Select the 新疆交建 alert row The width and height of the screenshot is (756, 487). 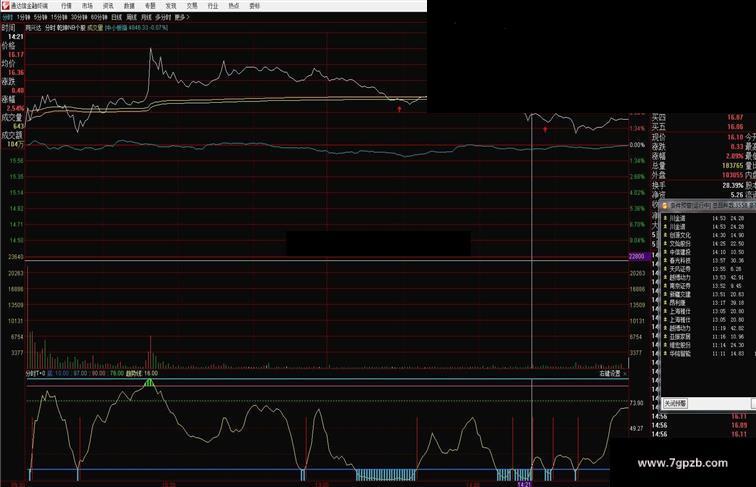pos(709,294)
